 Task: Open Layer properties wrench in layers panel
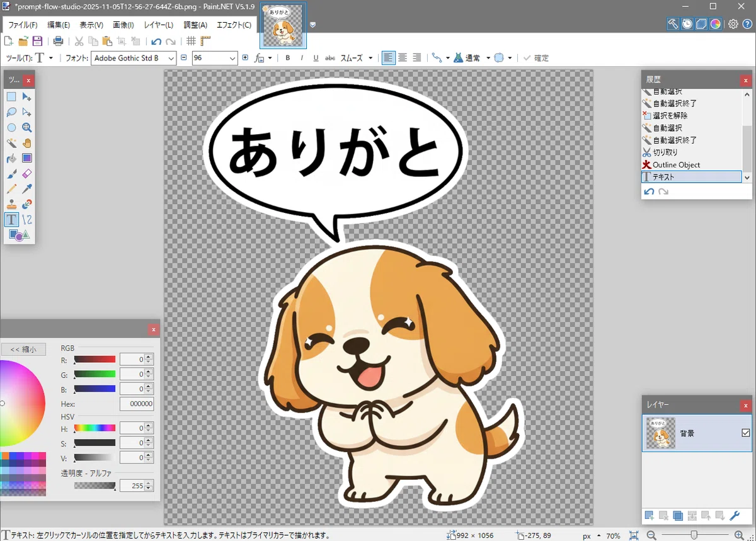point(735,516)
